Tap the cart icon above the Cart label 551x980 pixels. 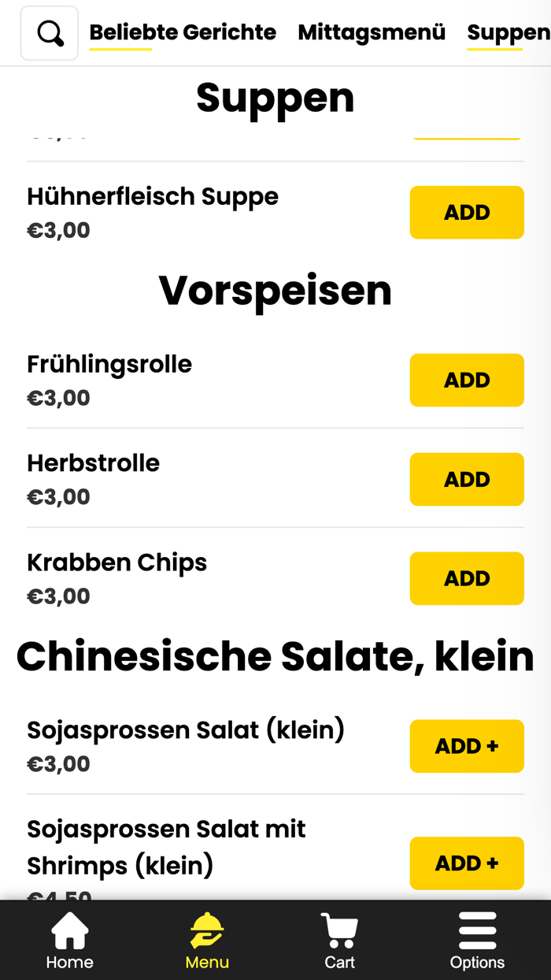coord(338,929)
